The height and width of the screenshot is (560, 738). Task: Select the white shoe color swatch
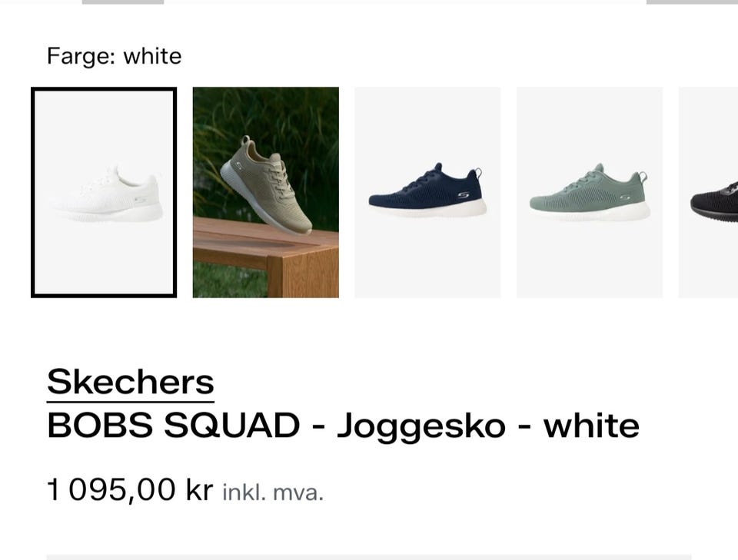coord(104,192)
